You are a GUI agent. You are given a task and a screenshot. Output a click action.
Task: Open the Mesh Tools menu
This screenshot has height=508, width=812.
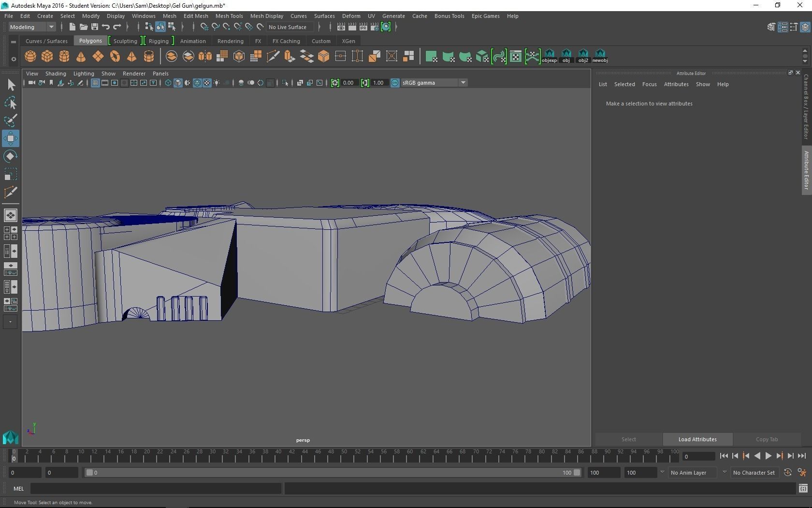(x=229, y=16)
